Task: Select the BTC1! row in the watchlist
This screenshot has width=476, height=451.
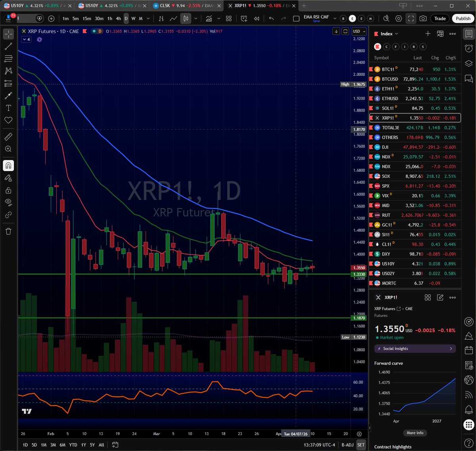Action: pos(415,69)
